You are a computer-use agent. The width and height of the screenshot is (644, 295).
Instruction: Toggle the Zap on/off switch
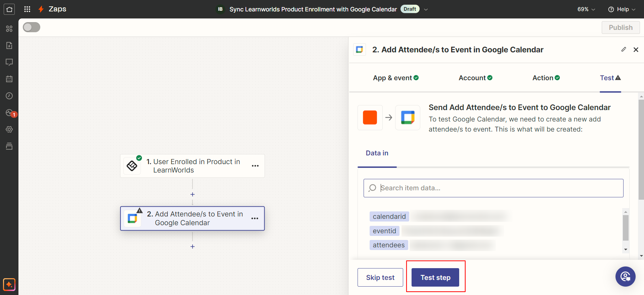[32, 27]
